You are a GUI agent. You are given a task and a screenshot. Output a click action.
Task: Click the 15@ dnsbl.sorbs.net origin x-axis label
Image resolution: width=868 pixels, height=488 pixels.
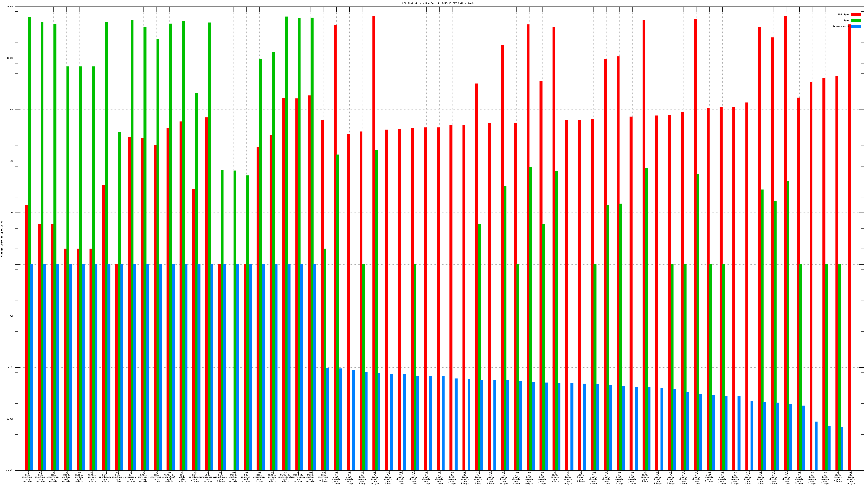point(234,477)
